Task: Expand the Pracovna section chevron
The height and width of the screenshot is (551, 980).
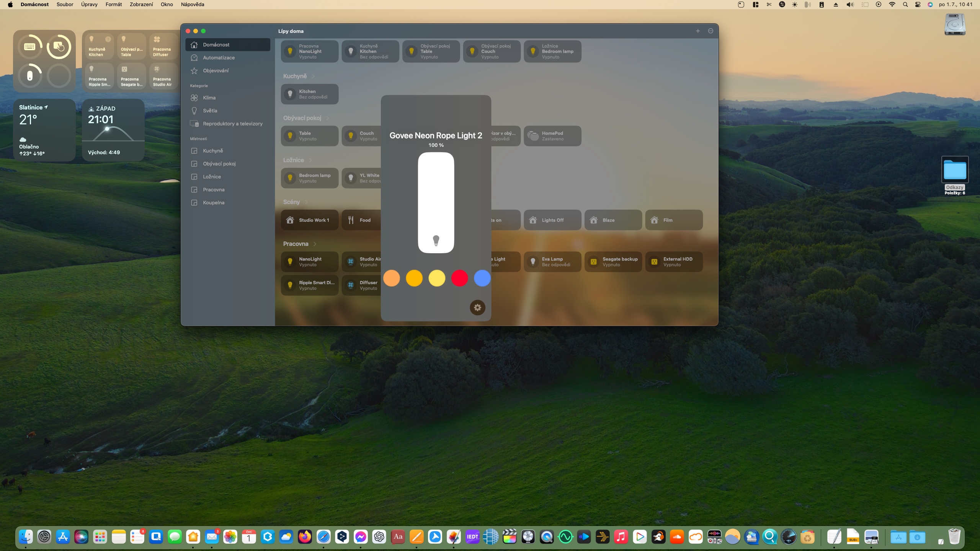Action: tap(315, 244)
